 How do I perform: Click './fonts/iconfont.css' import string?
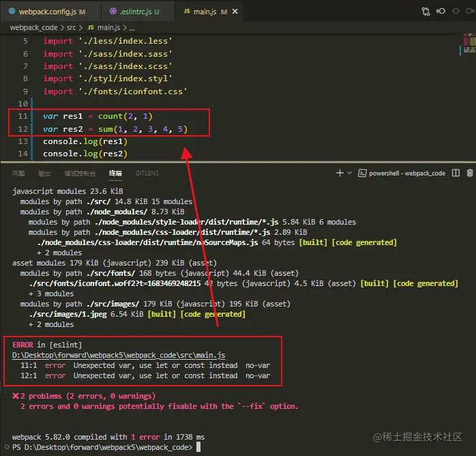(x=133, y=91)
